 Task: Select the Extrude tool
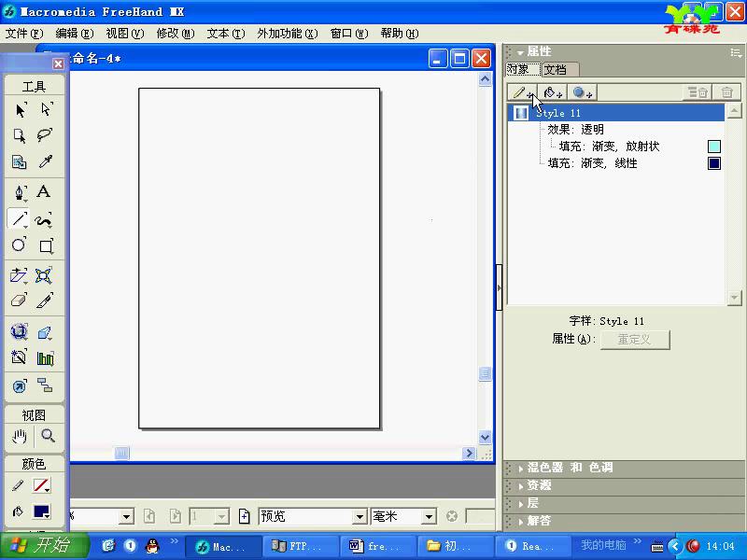click(45, 332)
